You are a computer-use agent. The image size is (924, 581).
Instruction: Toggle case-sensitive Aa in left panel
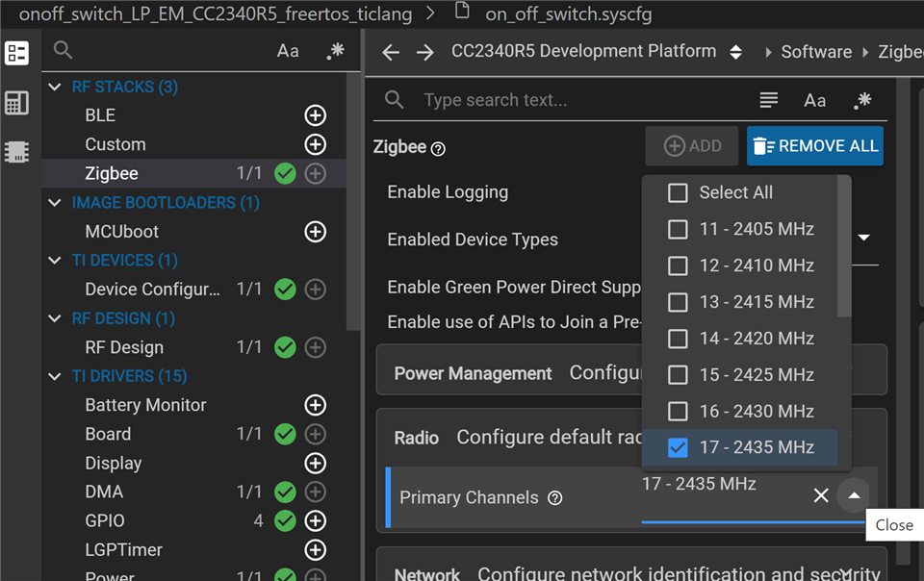point(288,51)
